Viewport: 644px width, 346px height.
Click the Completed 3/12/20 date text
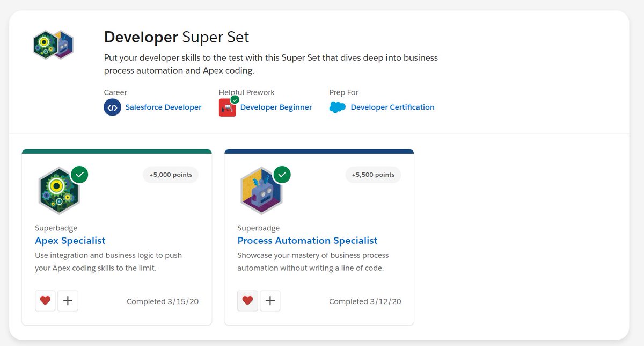click(365, 301)
